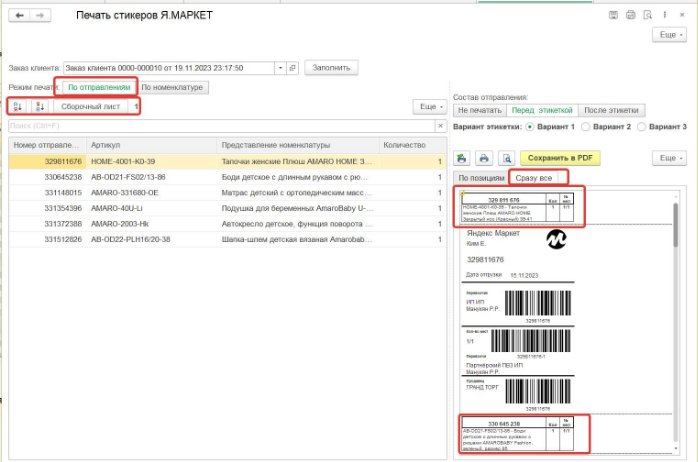Click the Поиск search field
698x462 pixels.
point(220,127)
